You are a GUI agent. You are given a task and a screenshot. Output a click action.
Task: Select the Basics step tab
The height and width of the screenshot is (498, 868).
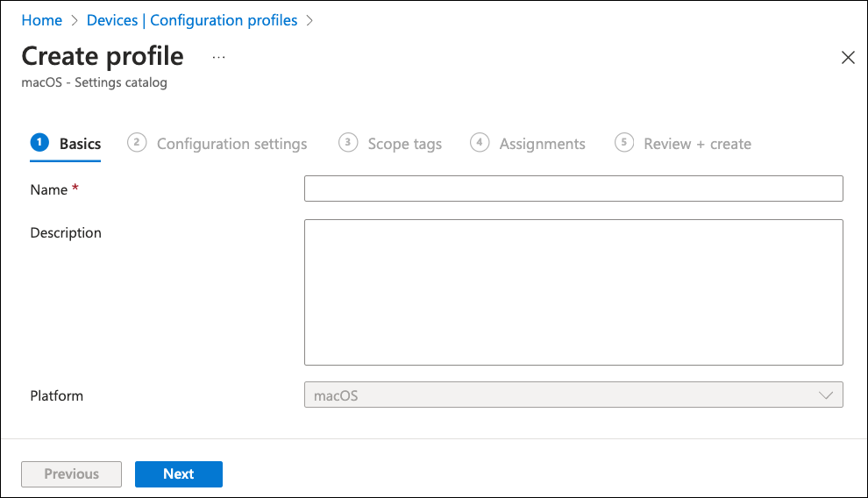pos(80,144)
